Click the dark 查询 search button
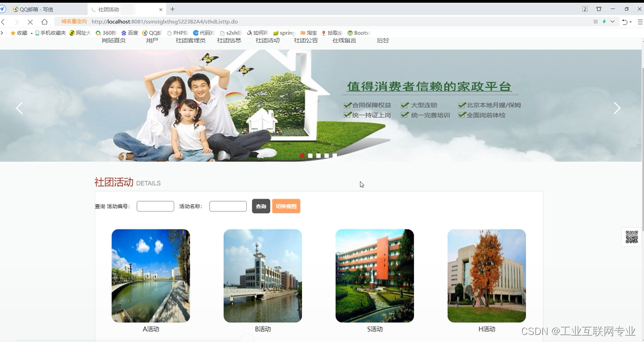Screen dimensions: 644x342 [261, 206]
